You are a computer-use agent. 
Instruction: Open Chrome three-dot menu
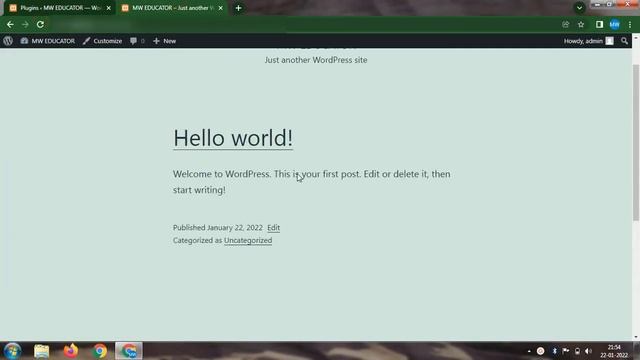630,24
